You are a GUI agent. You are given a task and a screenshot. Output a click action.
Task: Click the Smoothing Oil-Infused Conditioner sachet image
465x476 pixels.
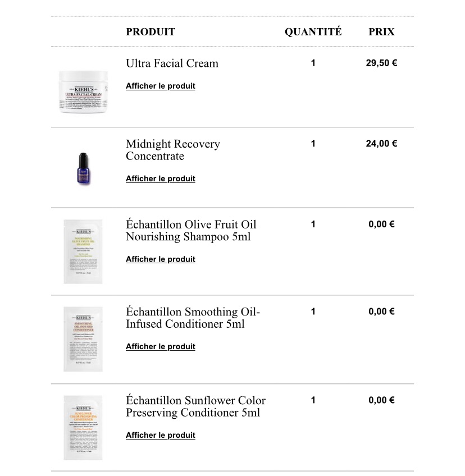tap(83, 339)
